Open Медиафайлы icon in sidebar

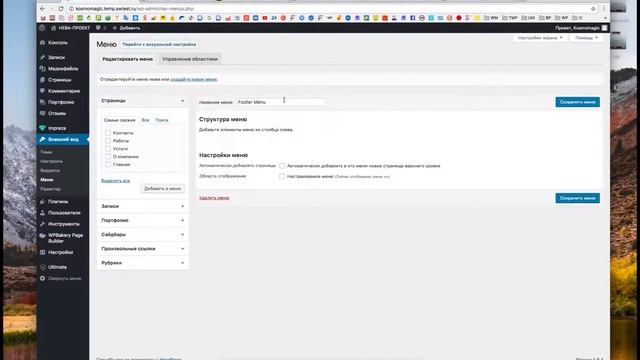click(42, 69)
